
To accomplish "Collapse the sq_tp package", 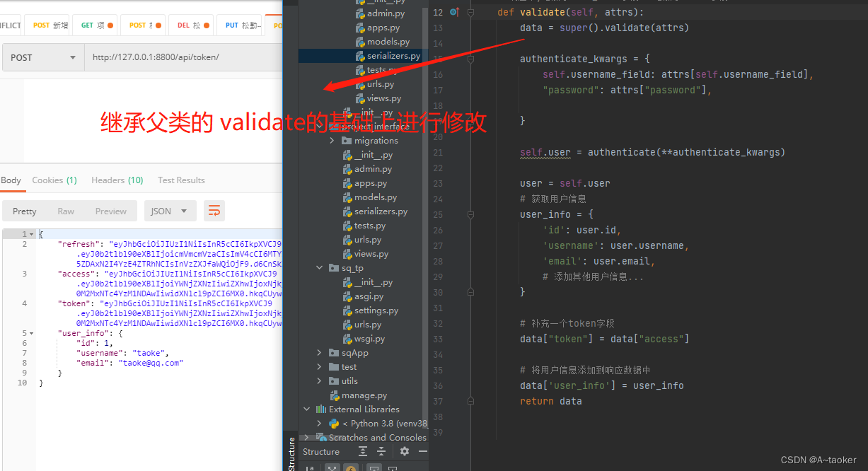I will [x=319, y=267].
